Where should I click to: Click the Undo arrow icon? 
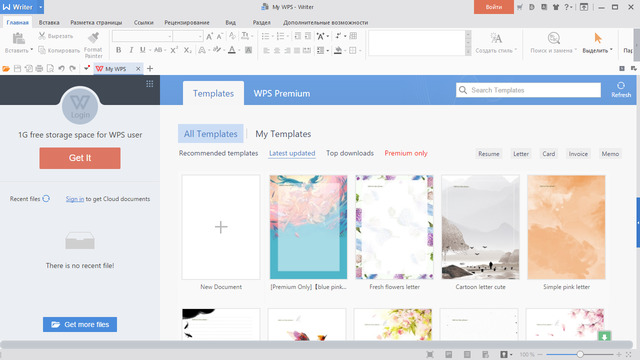(x=61, y=69)
